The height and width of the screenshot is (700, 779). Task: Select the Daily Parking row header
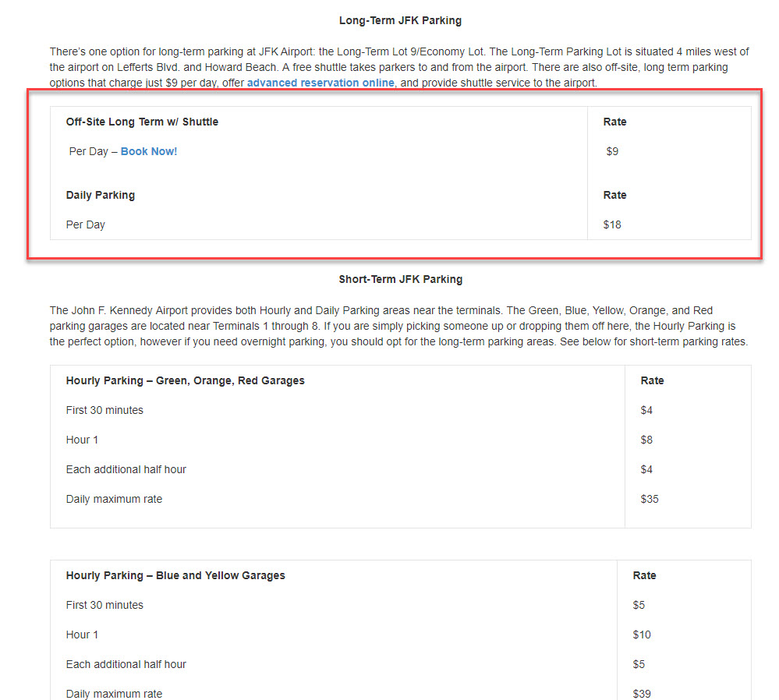[x=101, y=195]
